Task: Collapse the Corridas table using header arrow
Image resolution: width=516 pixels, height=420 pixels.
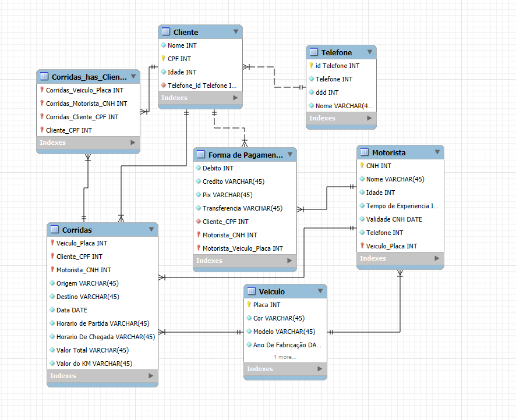Action: [151, 230]
